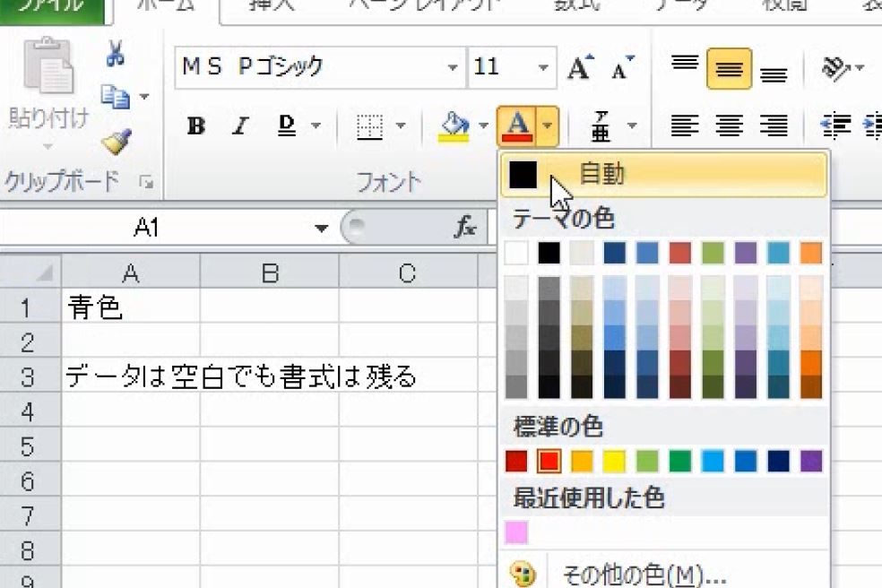This screenshot has width=882, height=588.
Task: Open the font size dropdown
Action: pos(541,66)
